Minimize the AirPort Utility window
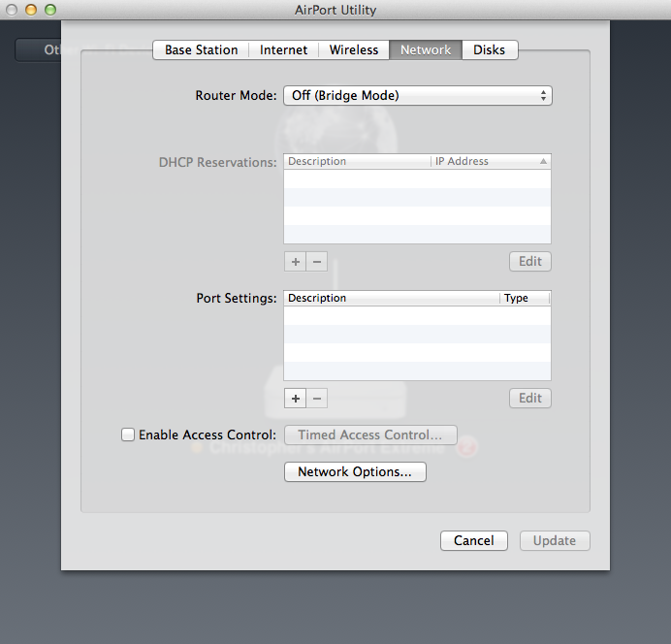 (x=31, y=10)
